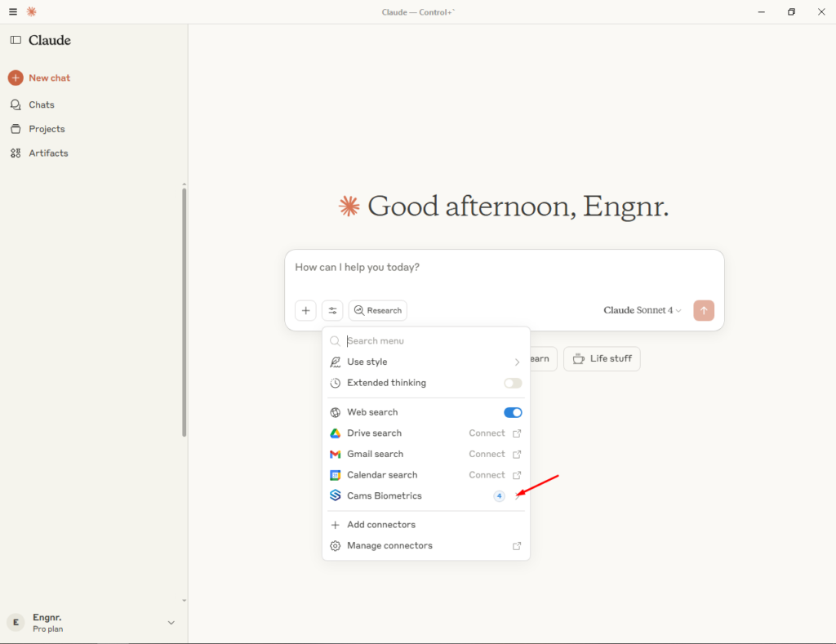The height and width of the screenshot is (644, 836).
Task: Expand the Engnr. account menu chevron
Action: click(x=171, y=623)
